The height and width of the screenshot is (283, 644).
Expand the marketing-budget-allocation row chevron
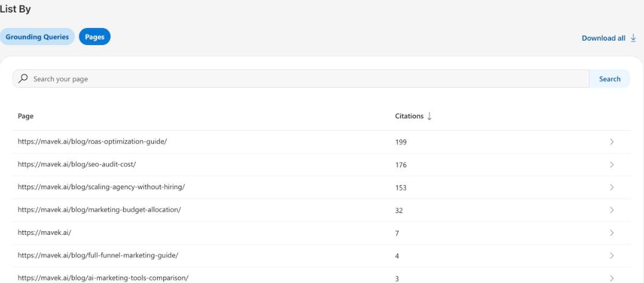tap(612, 210)
